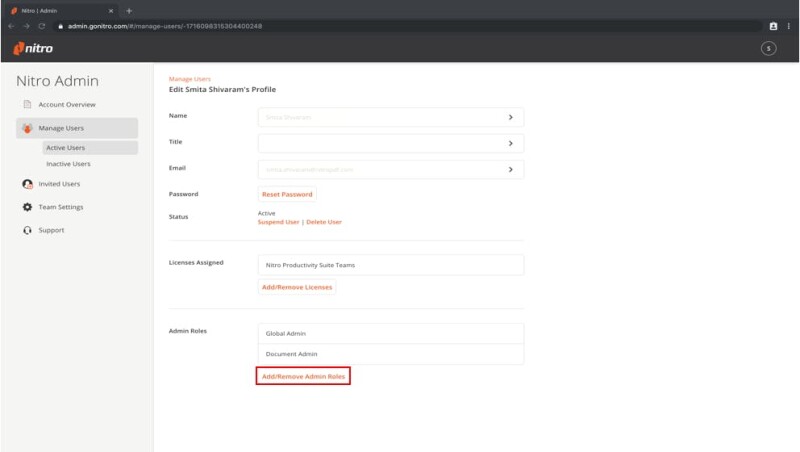Click the browser address bar URL
The image size is (800, 452).
coord(165,26)
